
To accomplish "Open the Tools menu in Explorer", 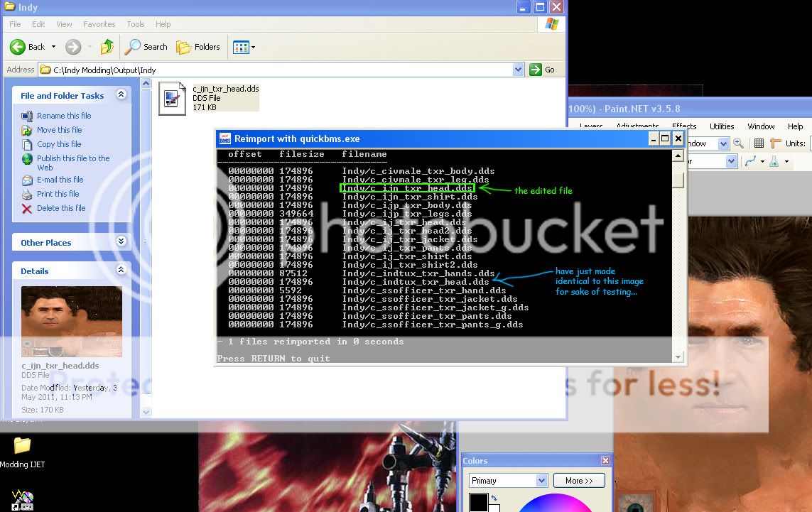I will (x=136, y=24).
